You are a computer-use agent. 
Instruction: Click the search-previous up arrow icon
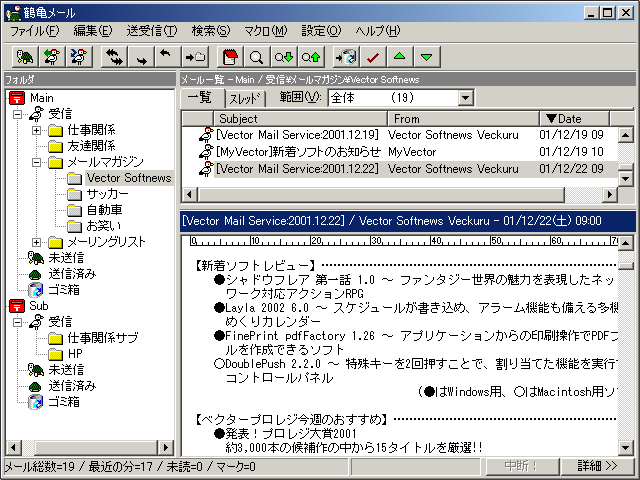(x=311, y=57)
